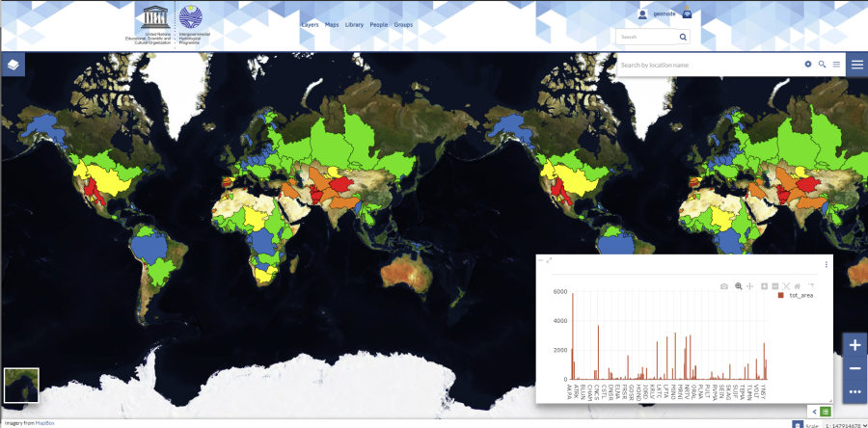Open the layers panel toggle button
Image resolution: width=868 pixels, height=428 pixels.
click(13, 65)
